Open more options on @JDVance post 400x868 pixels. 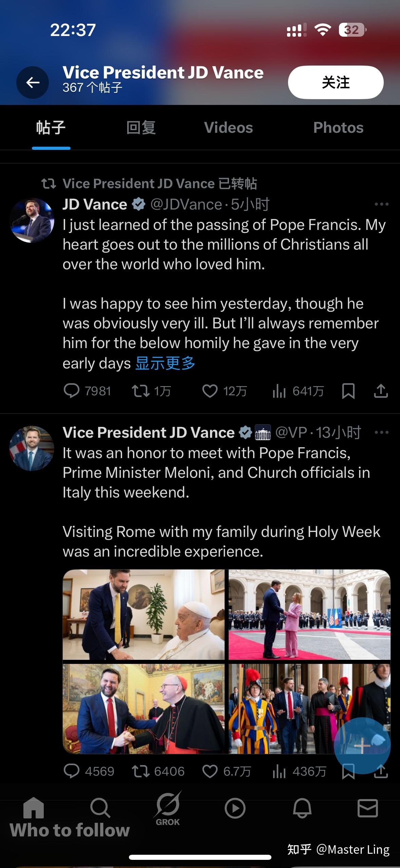tap(381, 204)
